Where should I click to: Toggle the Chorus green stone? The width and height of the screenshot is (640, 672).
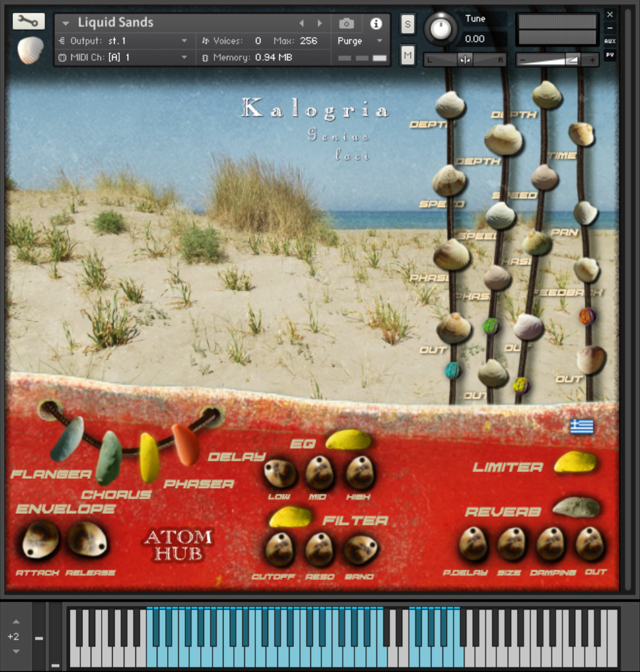coord(108,458)
